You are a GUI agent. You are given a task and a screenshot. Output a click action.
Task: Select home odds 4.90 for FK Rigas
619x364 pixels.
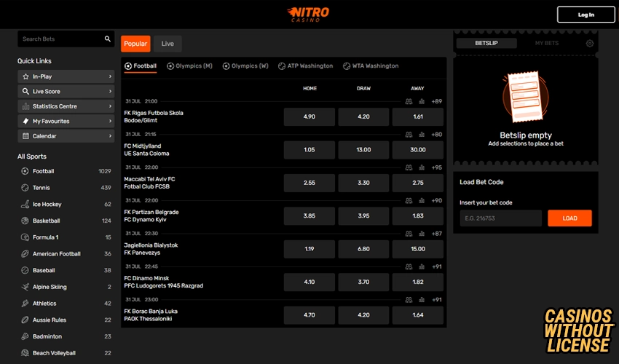[x=309, y=117]
